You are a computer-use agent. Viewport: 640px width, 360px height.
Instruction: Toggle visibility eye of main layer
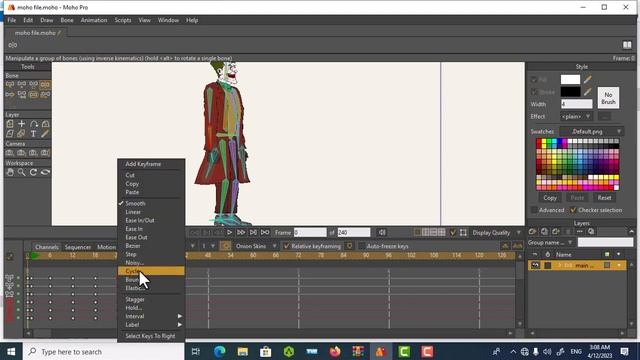[x=535, y=265]
